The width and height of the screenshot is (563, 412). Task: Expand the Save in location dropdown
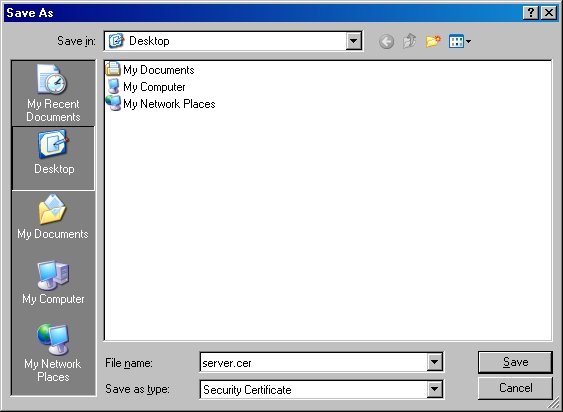tap(354, 41)
